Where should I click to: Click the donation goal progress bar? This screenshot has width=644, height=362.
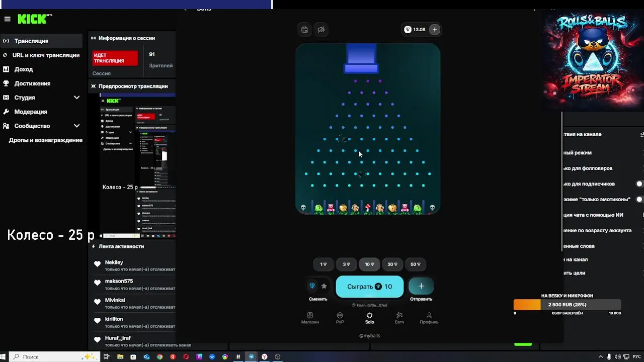[567, 305]
